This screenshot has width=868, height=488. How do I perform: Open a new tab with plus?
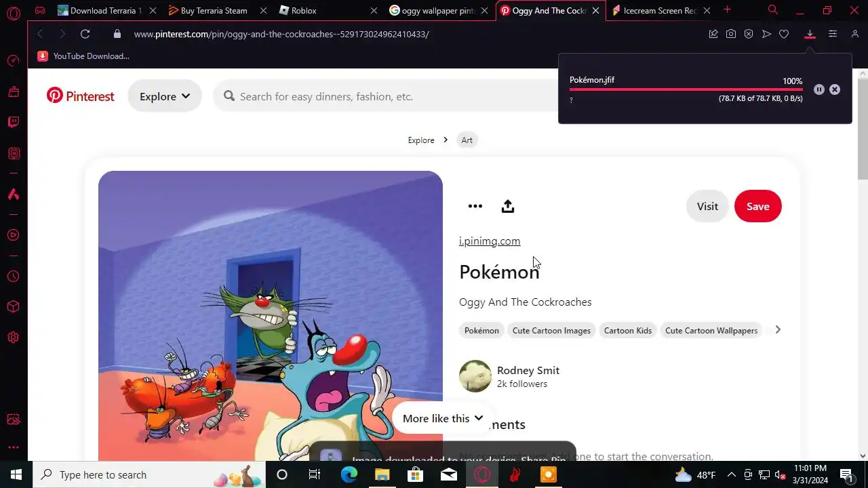(x=727, y=9)
